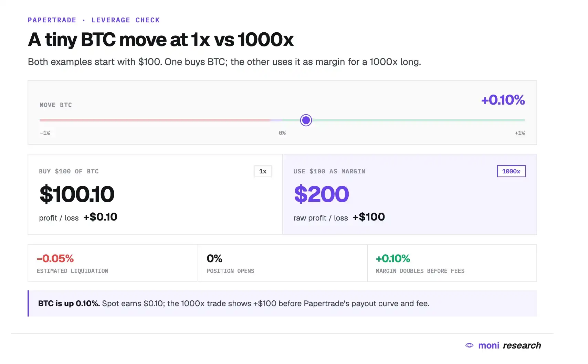Click the 1000x leverage badge
This screenshot has height=364, width=588.
511,171
